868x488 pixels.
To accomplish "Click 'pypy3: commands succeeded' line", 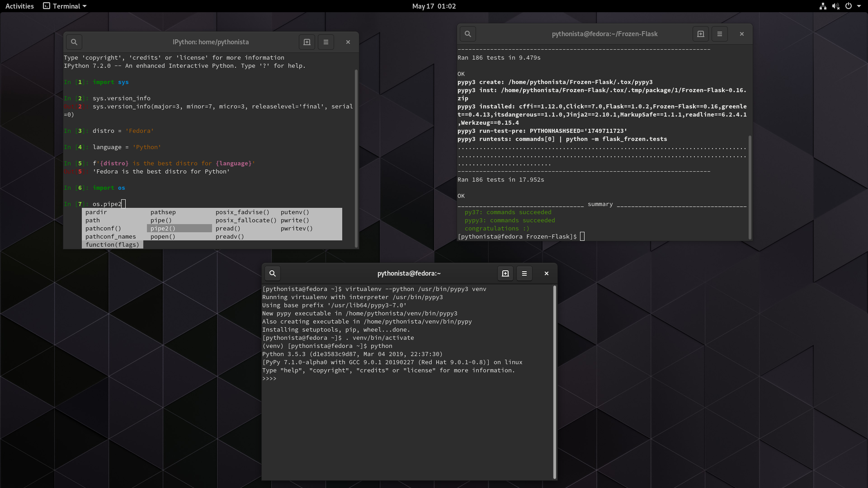I will point(510,220).
